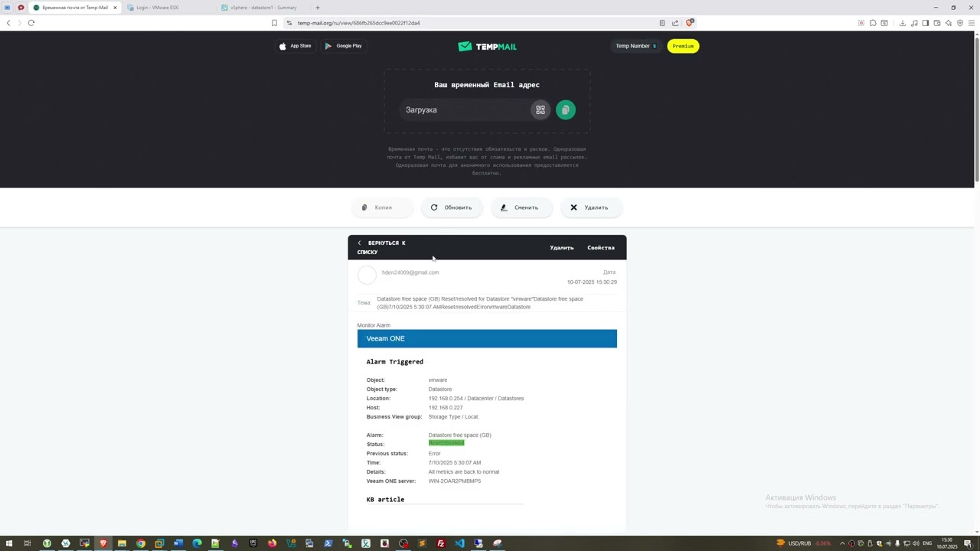
Task: Show the QR code for email address
Action: [541, 110]
